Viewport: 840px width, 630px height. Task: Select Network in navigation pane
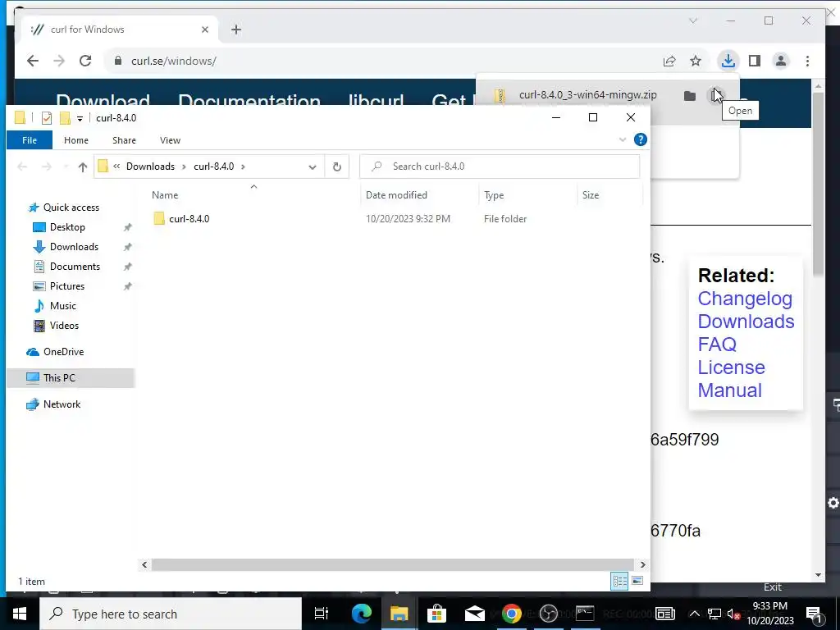(x=62, y=404)
